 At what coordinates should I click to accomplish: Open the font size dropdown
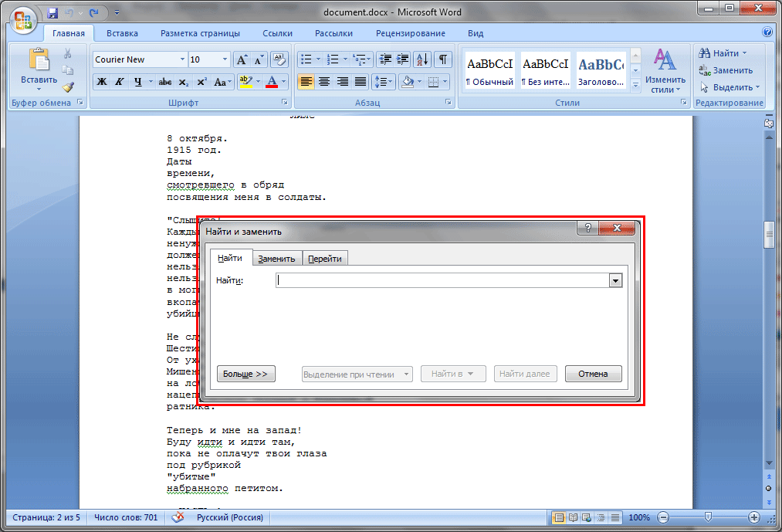pyautogui.click(x=225, y=59)
